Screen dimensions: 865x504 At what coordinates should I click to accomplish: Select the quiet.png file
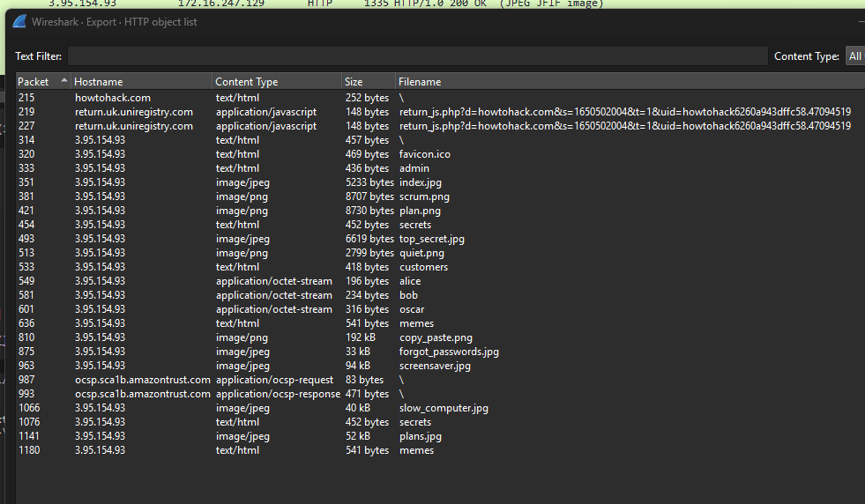pos(440,253)
